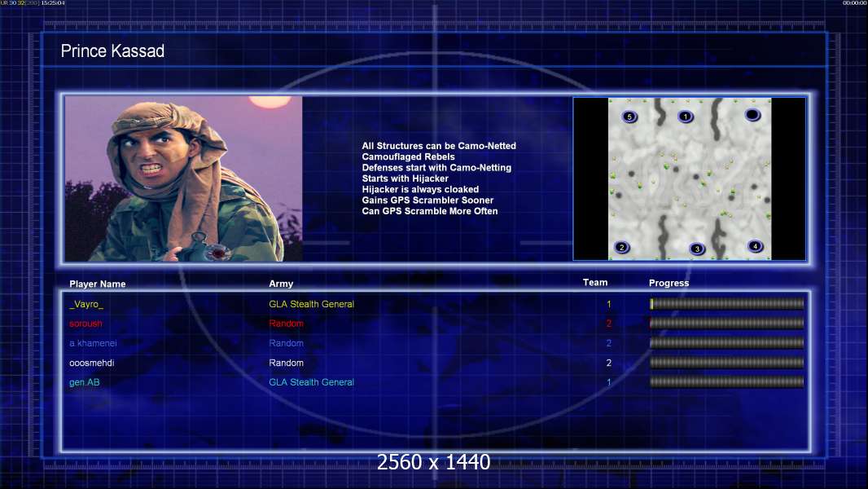Click 'Camouflaged Rebels' text line

(408, 156)
